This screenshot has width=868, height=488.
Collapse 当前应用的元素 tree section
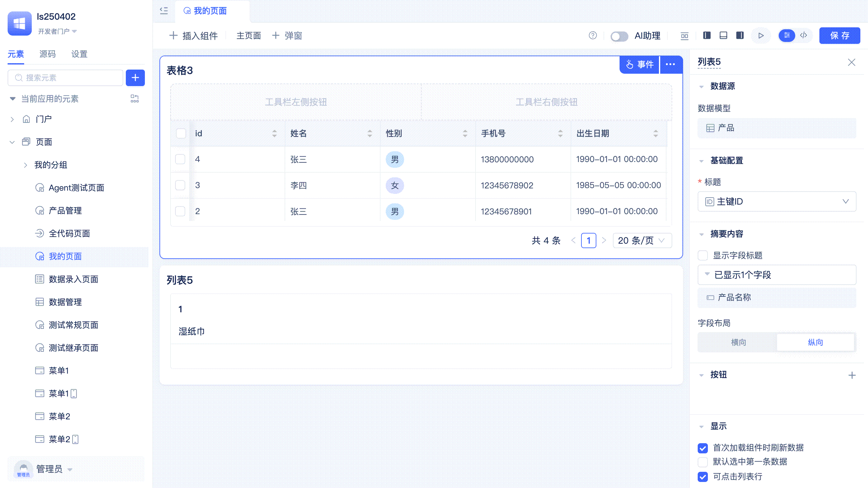click(x=12, y=99)
